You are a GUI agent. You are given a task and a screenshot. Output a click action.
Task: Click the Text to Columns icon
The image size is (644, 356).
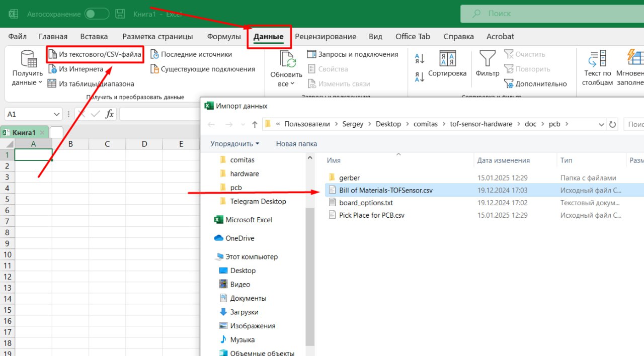(597, 59)
